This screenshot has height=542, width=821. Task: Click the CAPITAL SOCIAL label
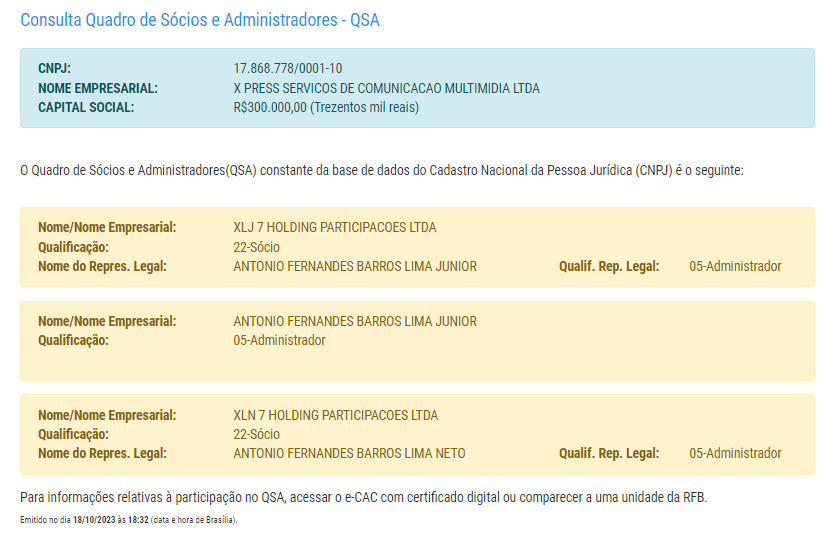coord(86,107)
